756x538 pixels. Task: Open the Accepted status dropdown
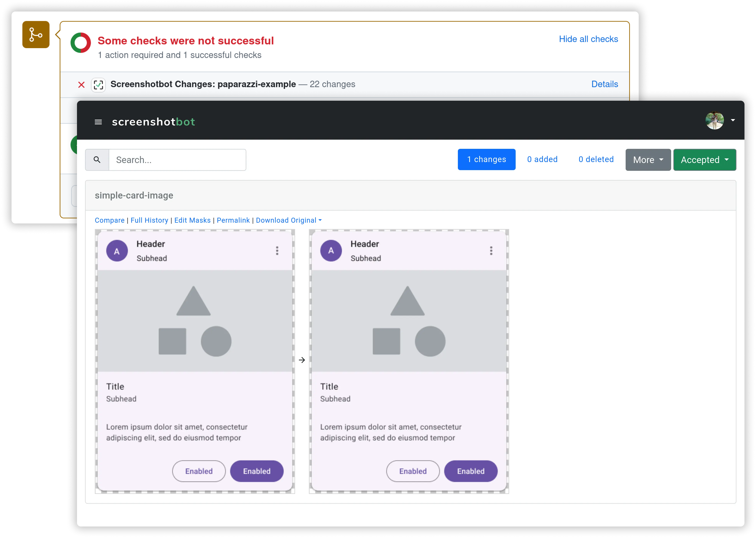[704, 160]
